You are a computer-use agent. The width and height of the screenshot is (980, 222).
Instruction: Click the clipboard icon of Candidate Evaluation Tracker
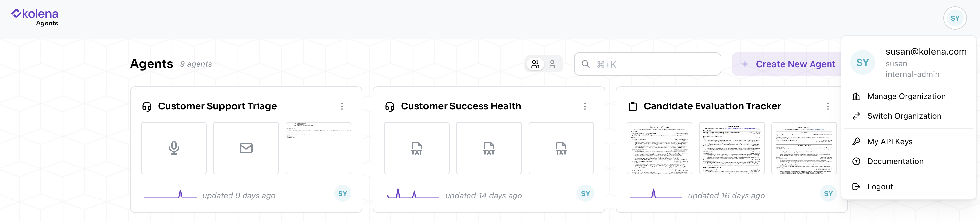632,106
